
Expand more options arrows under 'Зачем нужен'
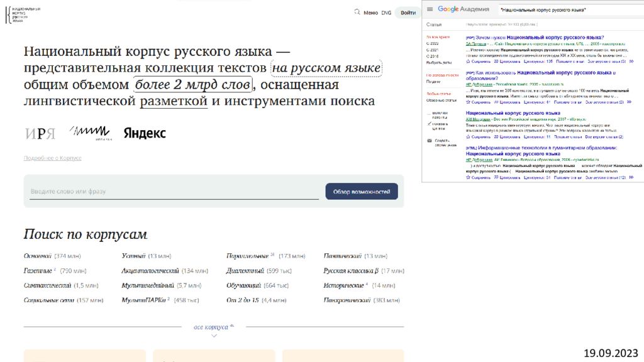[x=631, y=62]
